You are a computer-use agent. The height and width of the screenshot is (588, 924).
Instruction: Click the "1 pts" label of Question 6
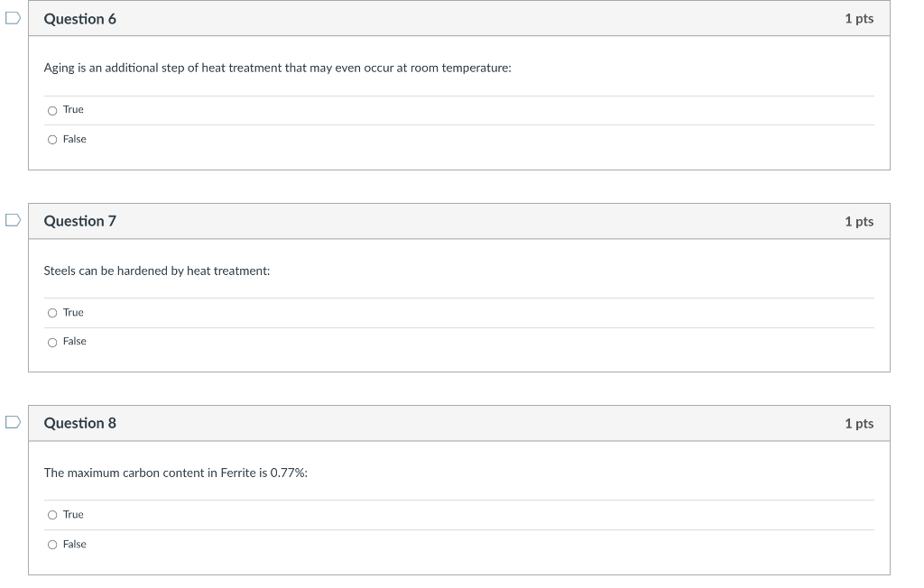(858, 19)
